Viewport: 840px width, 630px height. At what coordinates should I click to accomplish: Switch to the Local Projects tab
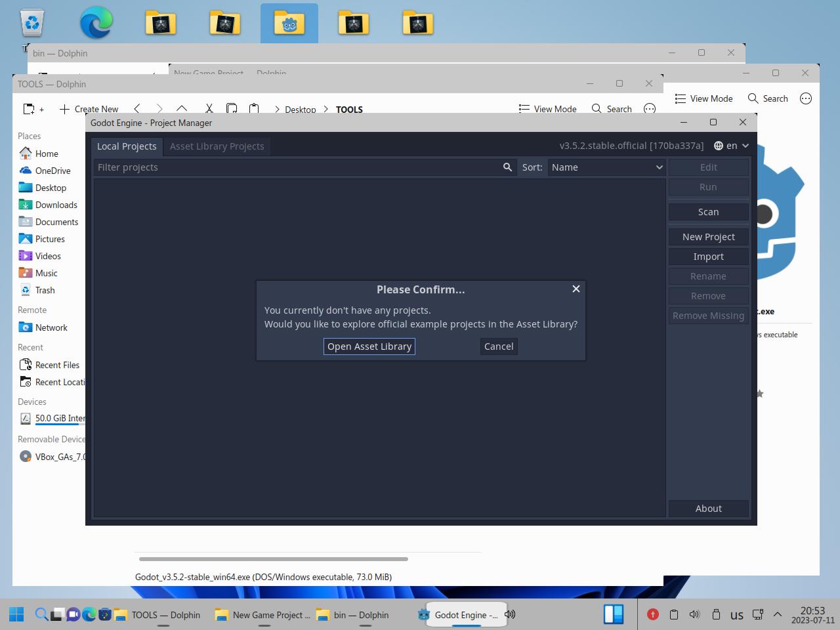pos(127,146)
